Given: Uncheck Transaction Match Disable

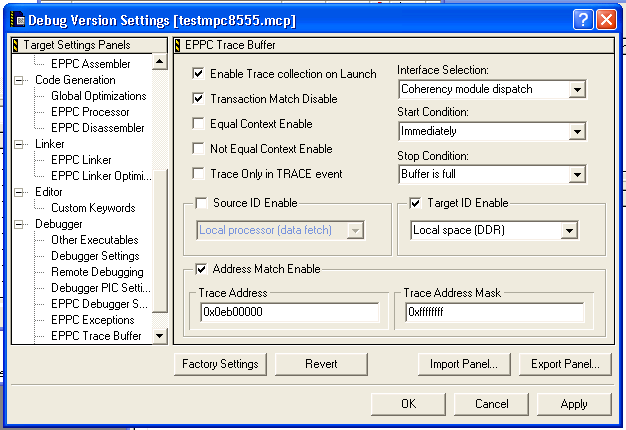Looking at the screenshot, I should 198,98.
